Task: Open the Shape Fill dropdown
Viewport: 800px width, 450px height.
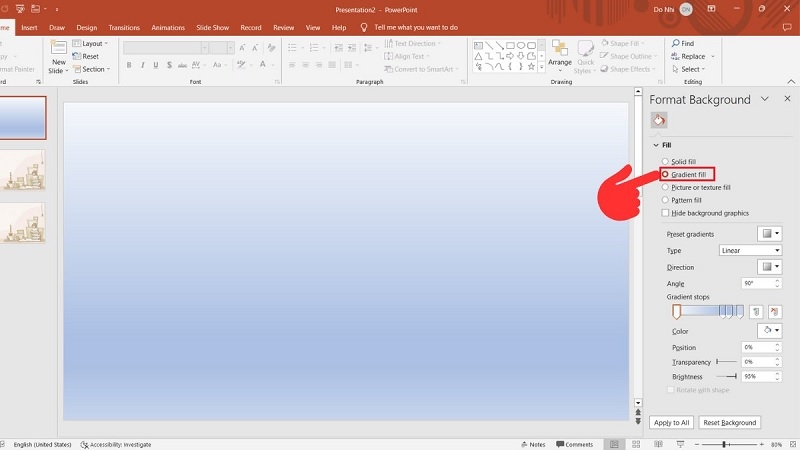Action: (x=622, y=43)
